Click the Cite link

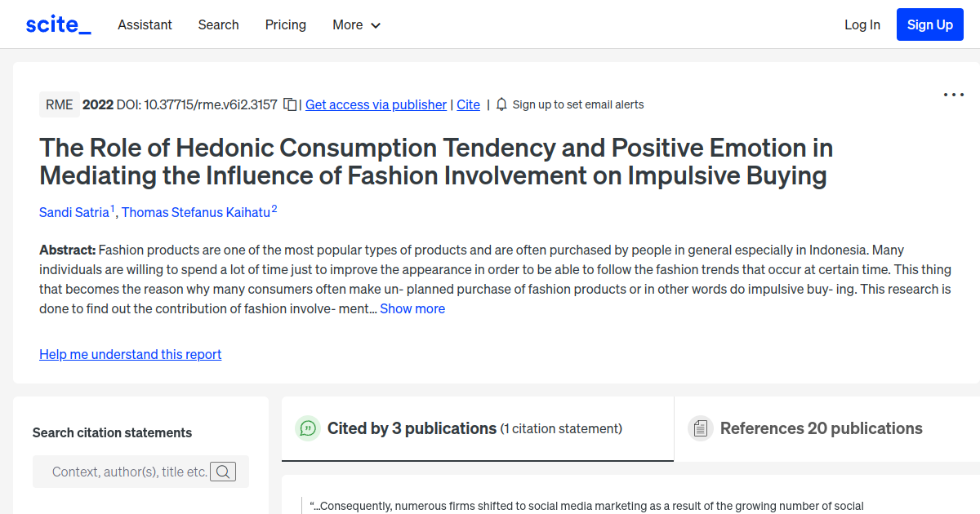click(468, 104)
